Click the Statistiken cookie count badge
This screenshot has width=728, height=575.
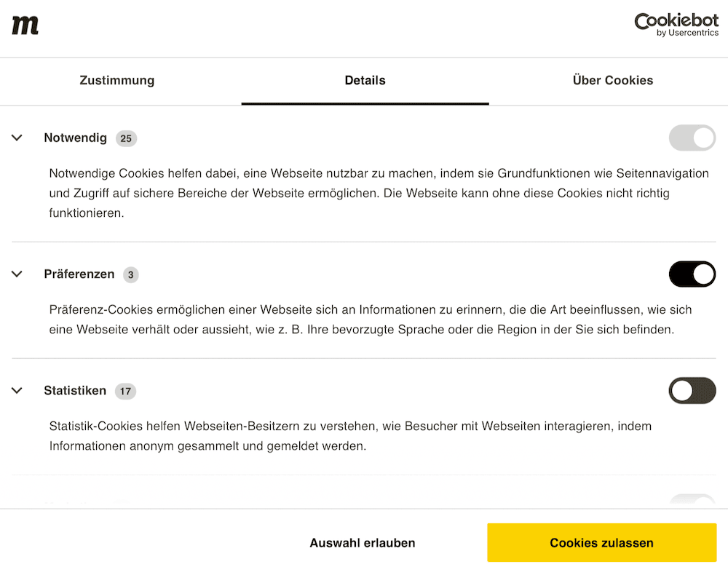pyautogui.click(x=125, y=392)
